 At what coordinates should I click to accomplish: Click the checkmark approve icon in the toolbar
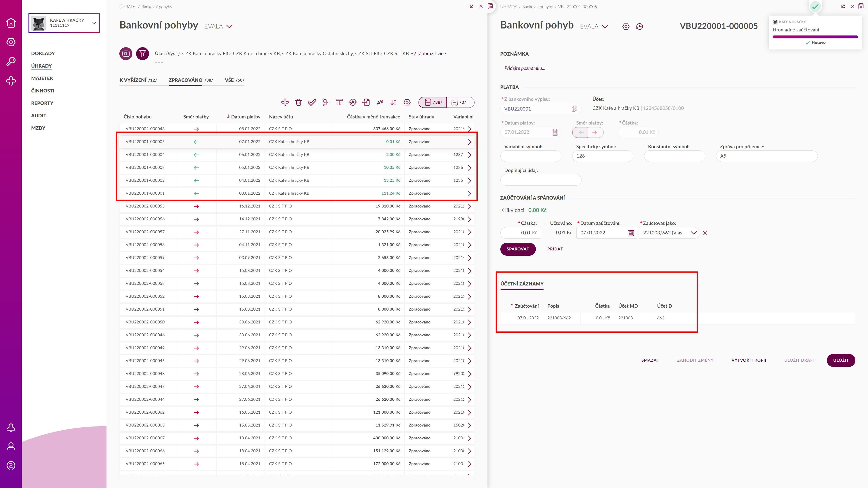312,102
